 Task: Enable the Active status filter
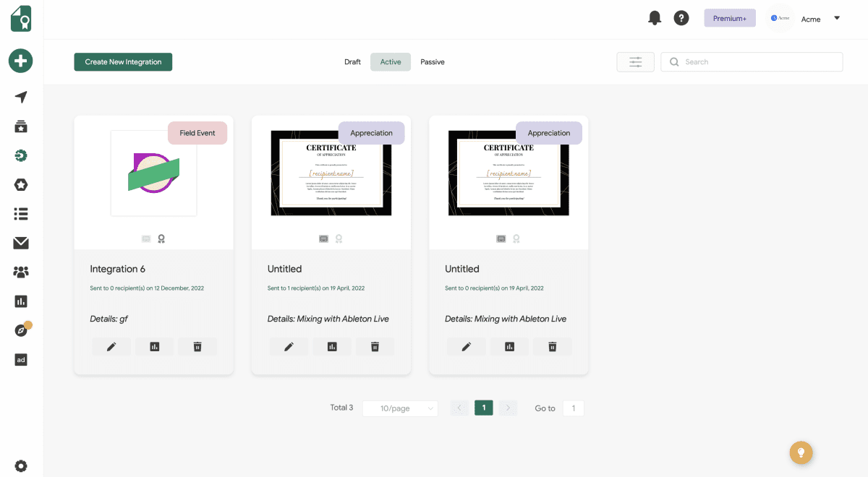pyautogui.click(x=390, y=62)
